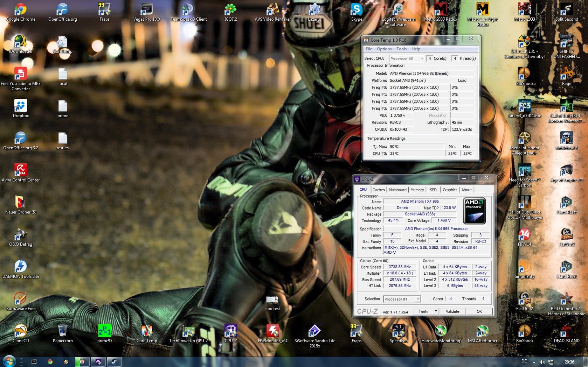Click the OK button in CPU-Z

click(479, 311)
